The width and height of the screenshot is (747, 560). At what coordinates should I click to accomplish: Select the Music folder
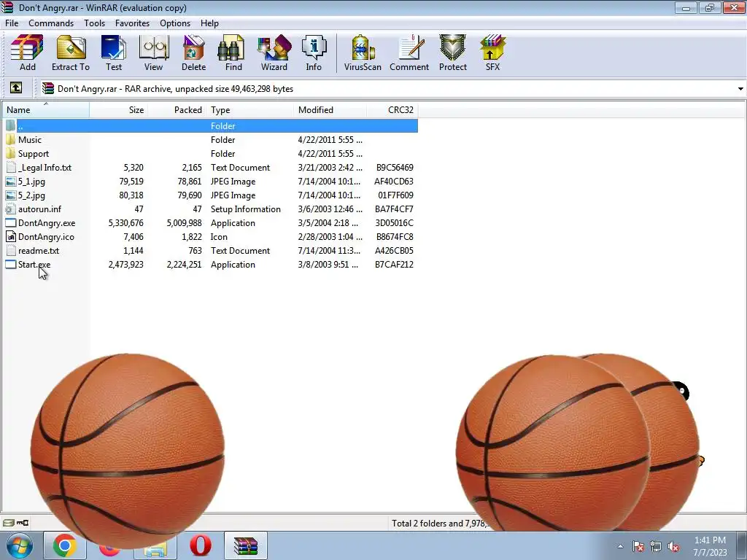(x=29, y=139)
